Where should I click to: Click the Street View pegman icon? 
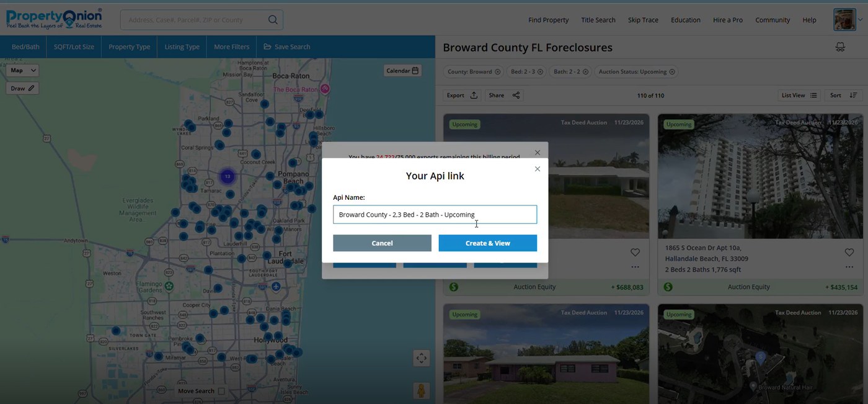click(x=421, y=391)
